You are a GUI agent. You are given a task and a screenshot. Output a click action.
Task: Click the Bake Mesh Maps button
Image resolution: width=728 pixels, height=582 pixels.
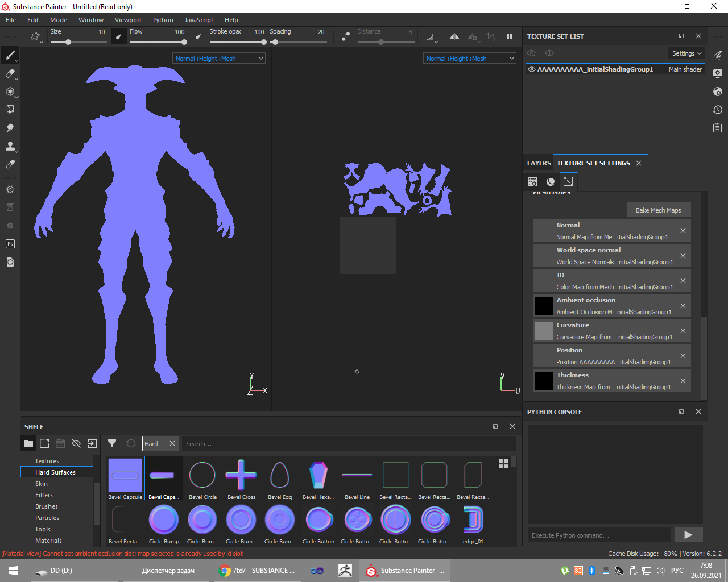pyautogui.click(x=658, y=210)
